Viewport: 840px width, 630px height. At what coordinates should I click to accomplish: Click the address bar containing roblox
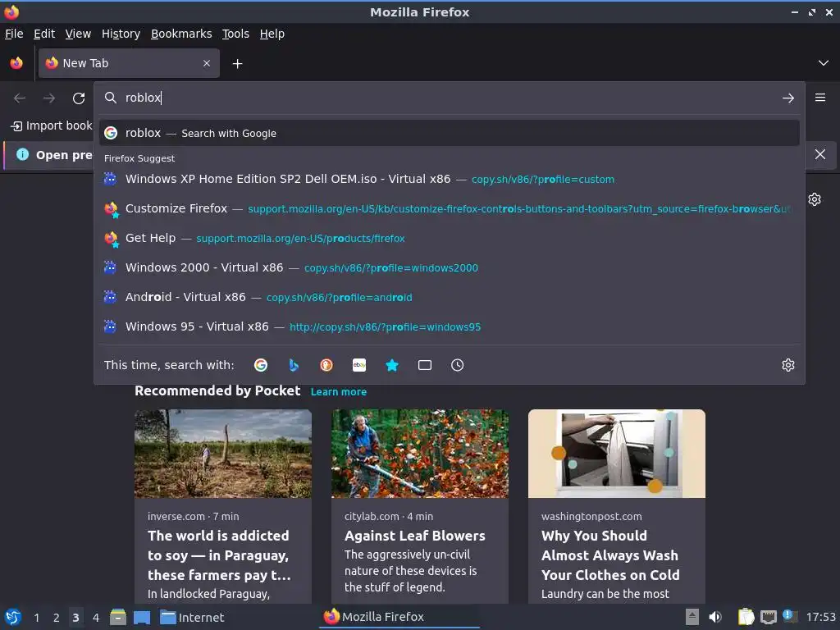click(x=449, y=98)
